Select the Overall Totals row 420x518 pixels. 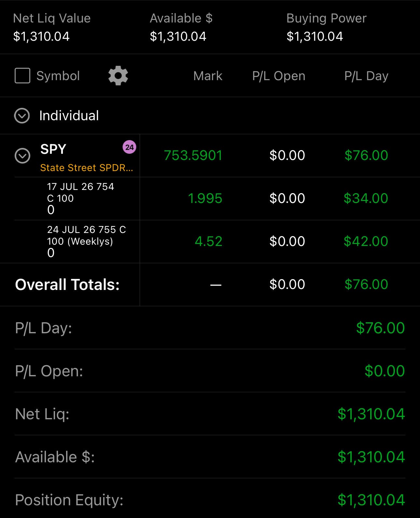point(210,284)
